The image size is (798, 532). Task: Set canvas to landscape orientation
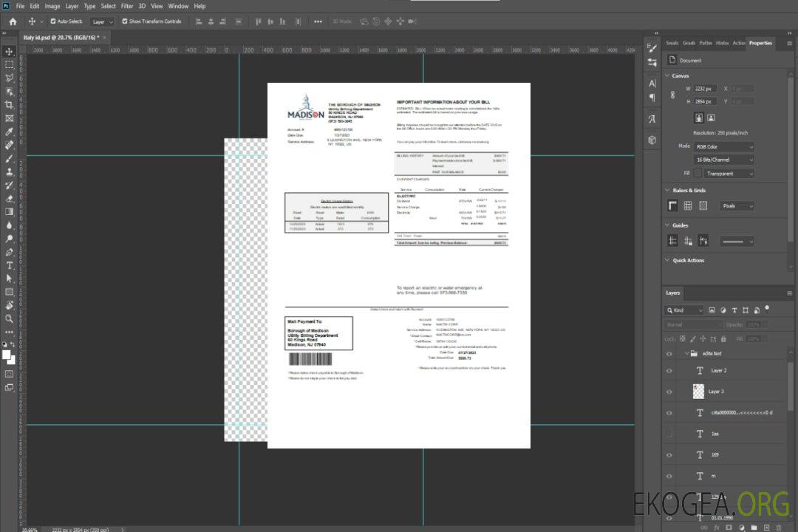pyautogui.click(x=711, y=118)
